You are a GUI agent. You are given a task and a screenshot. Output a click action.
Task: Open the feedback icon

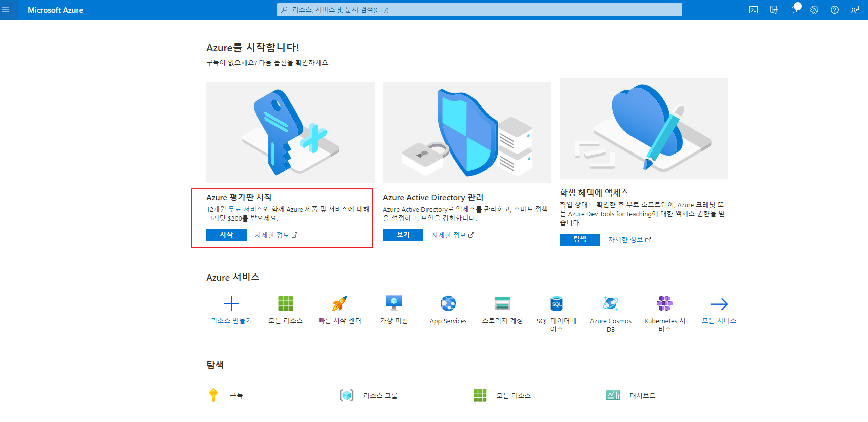(855, 10)
